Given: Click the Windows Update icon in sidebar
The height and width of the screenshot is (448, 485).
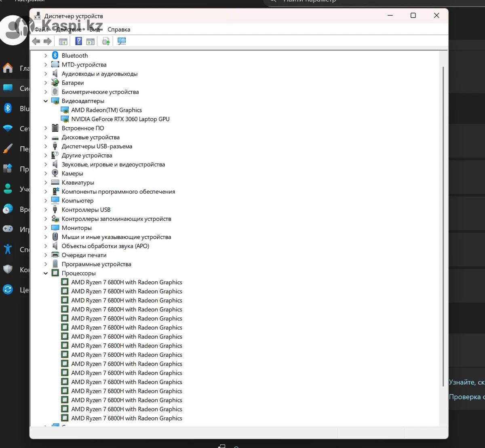Looking at the screenshot, I should 8,289.
